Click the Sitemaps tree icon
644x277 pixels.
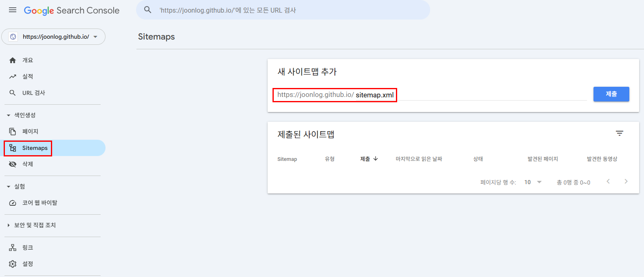click(x=13, y=148)
